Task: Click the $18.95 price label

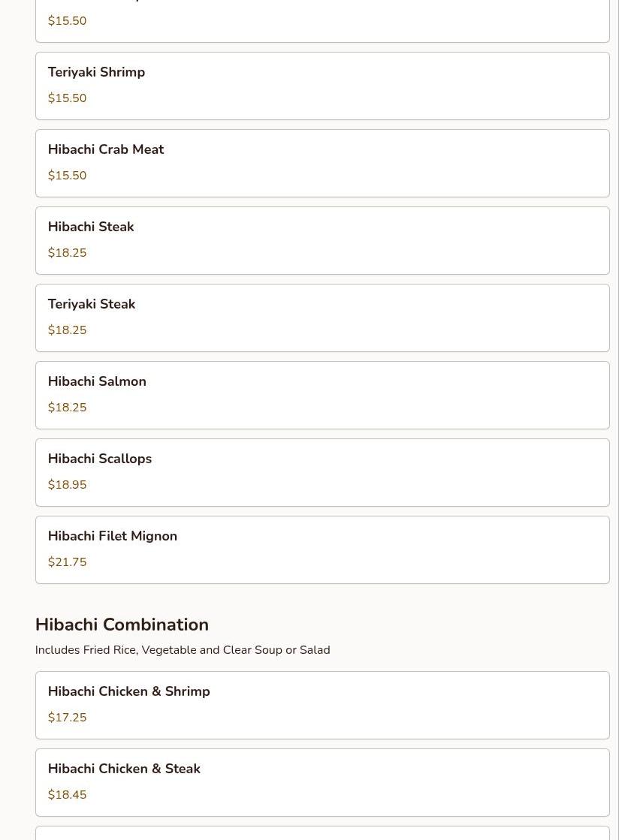Action: pos(67,485)
